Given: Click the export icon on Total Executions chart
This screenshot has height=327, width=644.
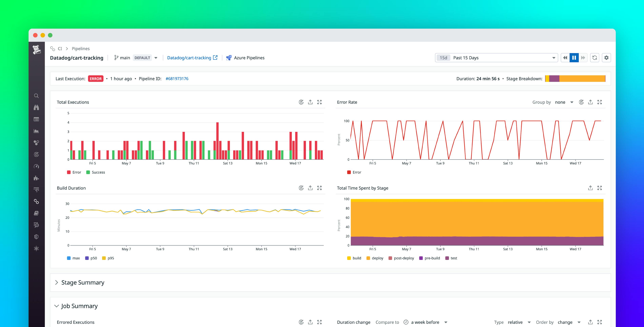Looking at the screenshot, I should (310, 102).
